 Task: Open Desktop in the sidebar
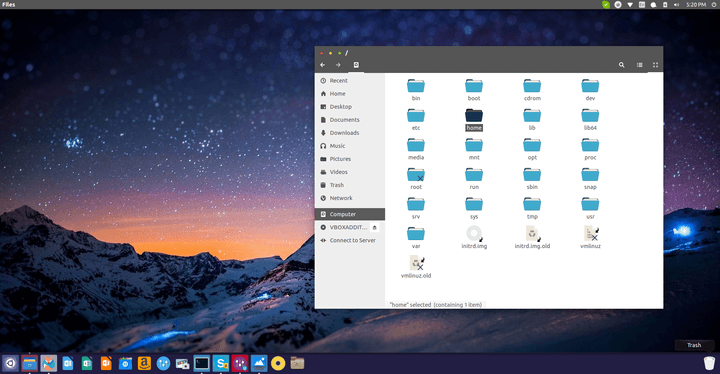tap(350, 107)
